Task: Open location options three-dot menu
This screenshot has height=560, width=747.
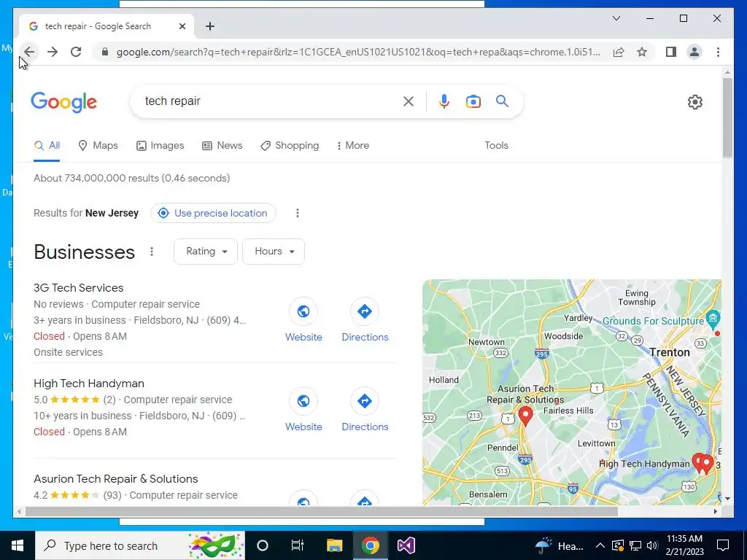Action: coord(298,213)
